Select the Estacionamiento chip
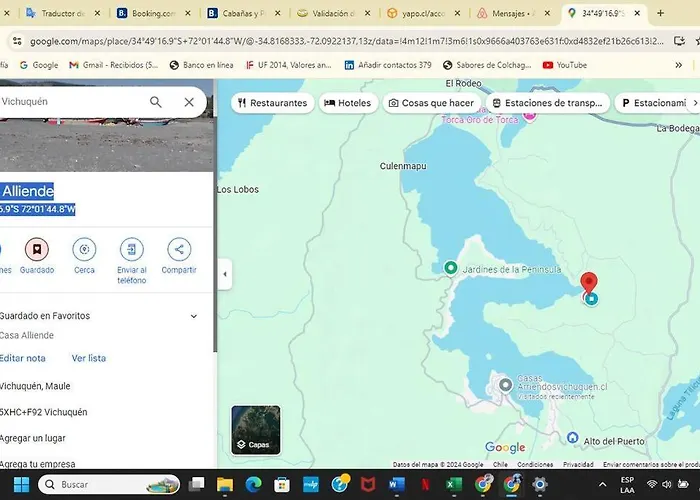 654,103
